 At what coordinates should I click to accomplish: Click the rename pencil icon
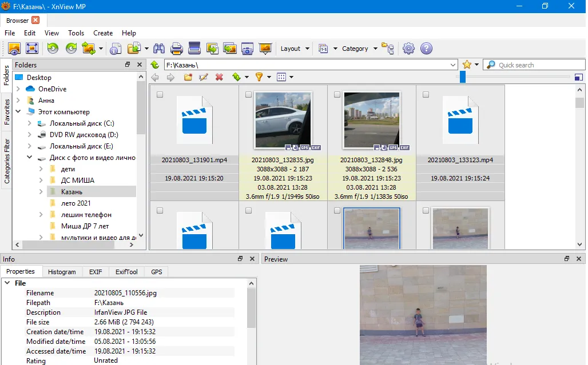coord(204,77)
